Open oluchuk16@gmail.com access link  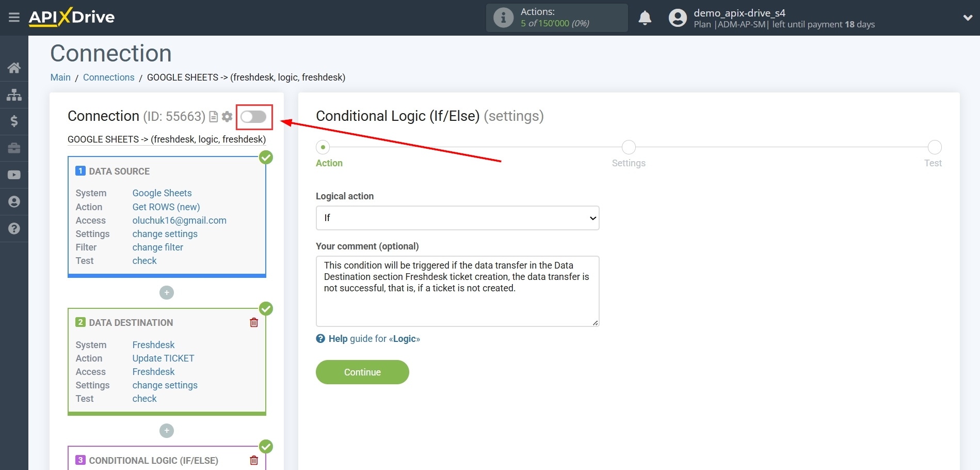coord(180,221)
